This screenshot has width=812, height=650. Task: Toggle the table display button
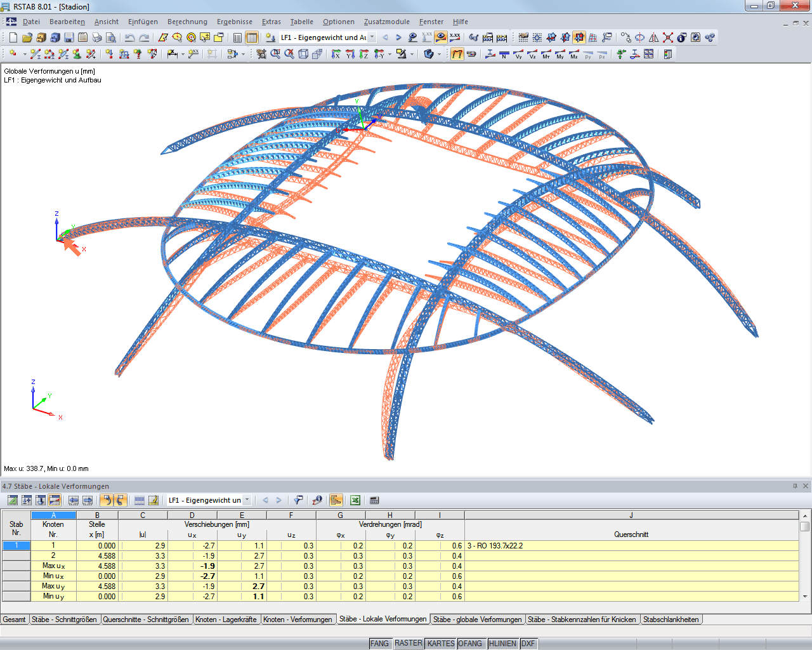(252, 37)
